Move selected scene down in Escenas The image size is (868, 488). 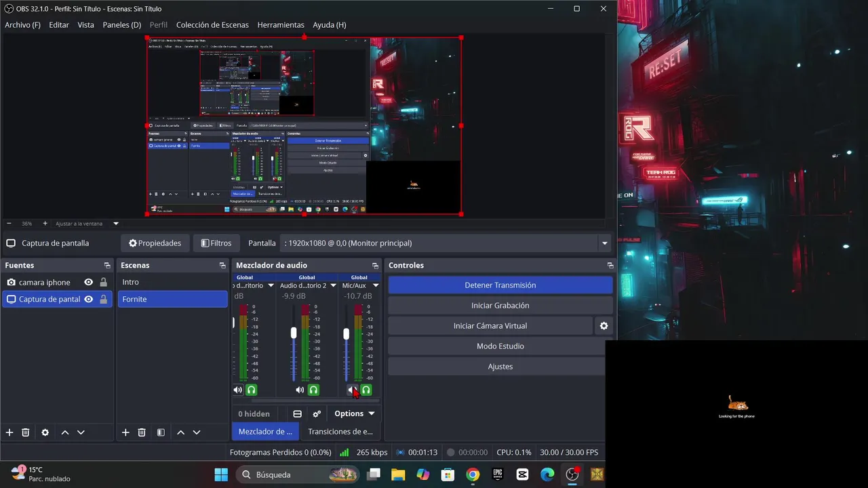coord(197,432)
